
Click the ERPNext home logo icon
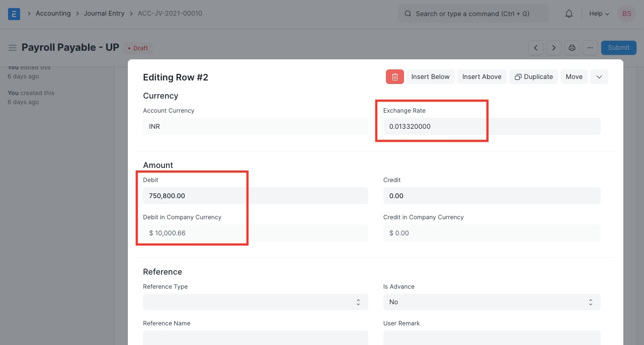point(14,14)
